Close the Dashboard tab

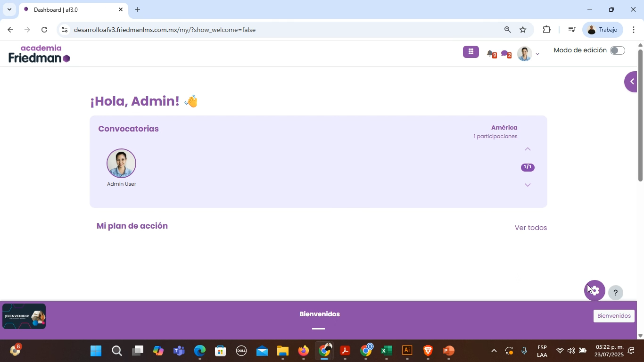tap(120, 9)
